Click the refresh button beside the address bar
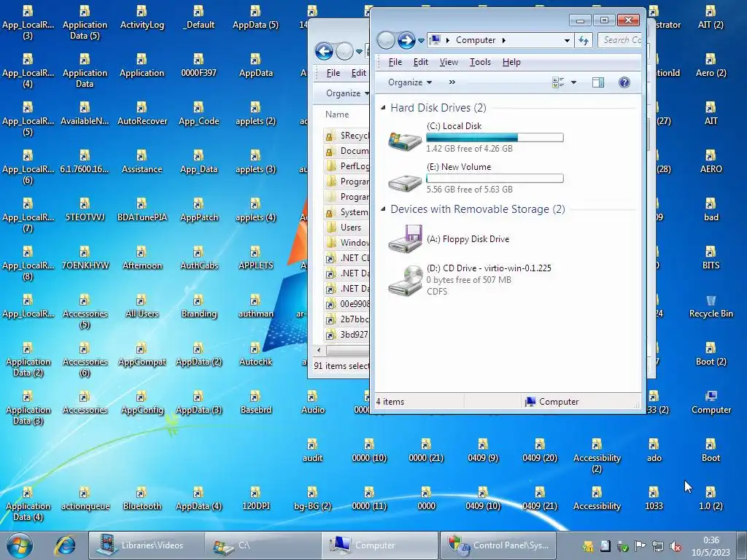The height and width of the screenshot is (560, 747). [584, 41]
